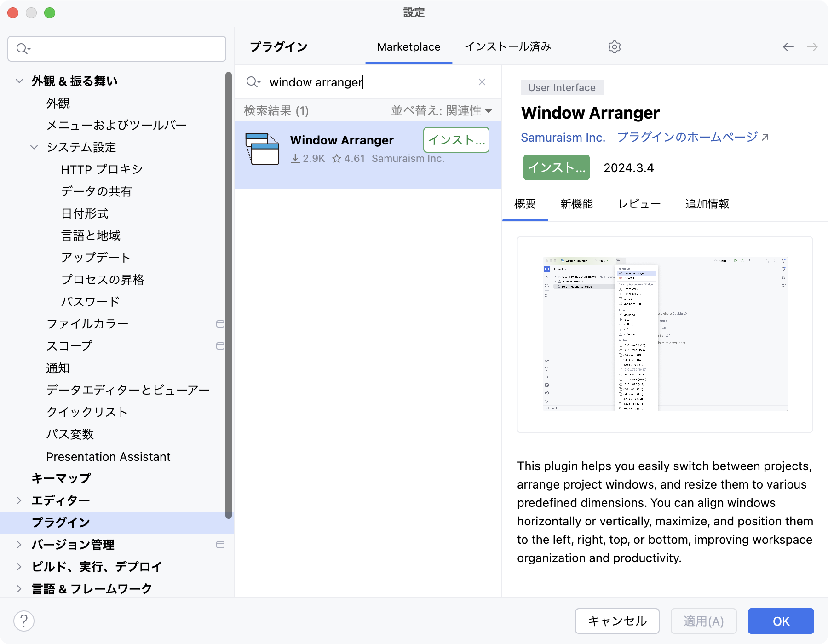Open アップデート settings
This screenshot has height=644, width=828.
[x=96, y=258]
